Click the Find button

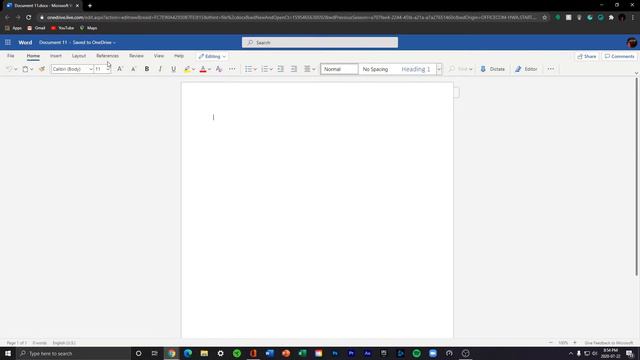[x=460, y=69]
